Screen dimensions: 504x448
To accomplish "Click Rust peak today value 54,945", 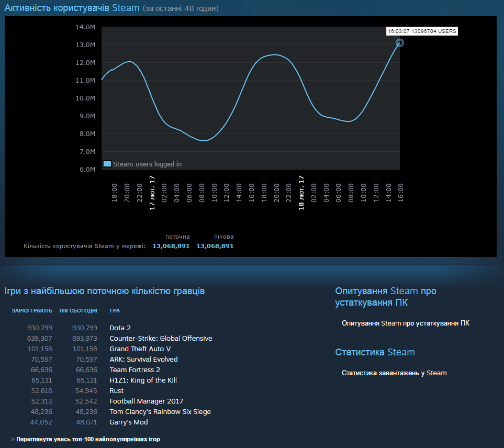I will (x=86, y=391).
